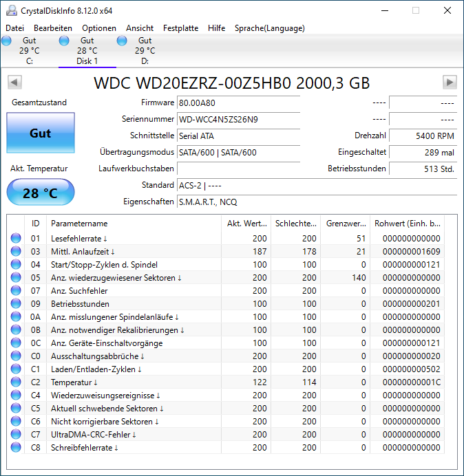This screenshot has width=464, height=476.
Task: Select the Disk 1 tab
Action: click(87, 51)
